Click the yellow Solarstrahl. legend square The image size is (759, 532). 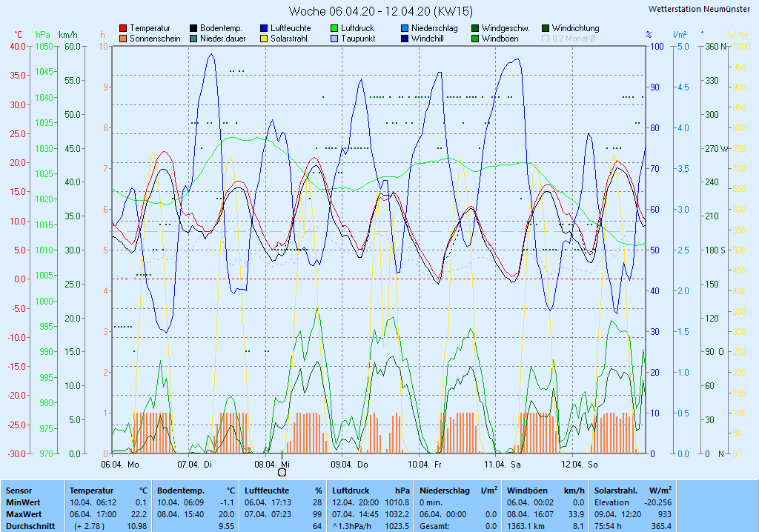point(265,39)
